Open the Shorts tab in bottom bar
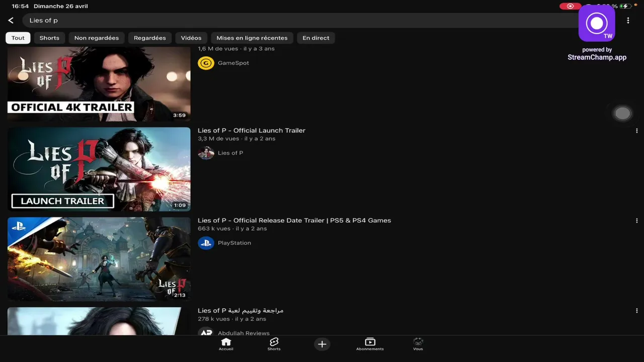644x362 pixels. point(274,344)
